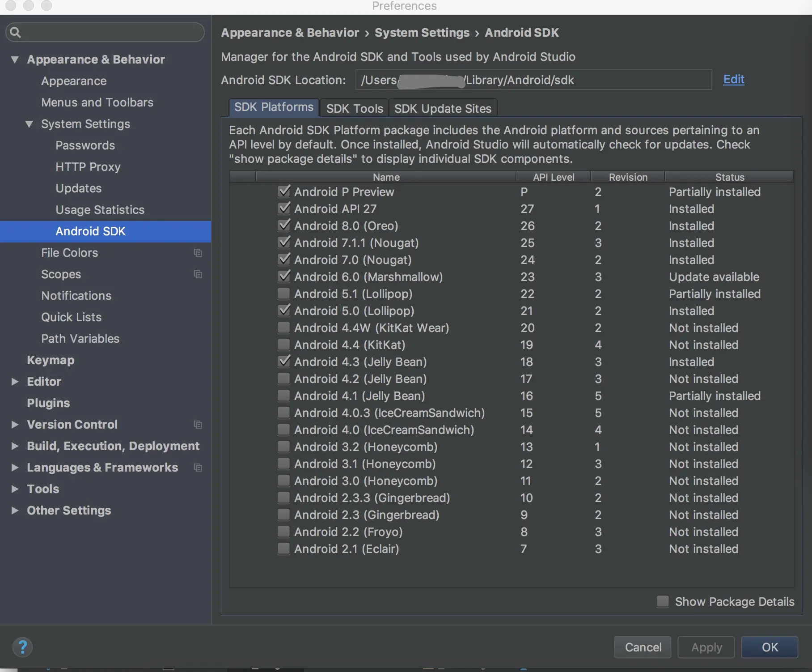The width and height of the screenshot is (812, 672).
Task: Check Android 4.4W (KitKat Wear) checkbox
Action: [283, 327]
